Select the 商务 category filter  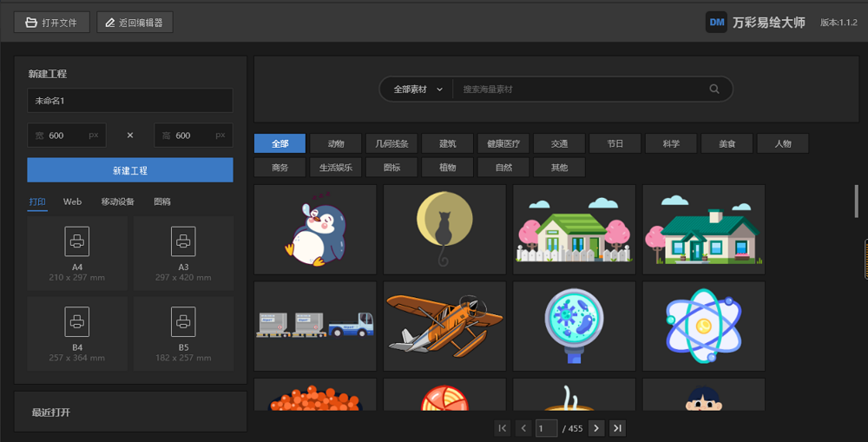click(279, 168)
